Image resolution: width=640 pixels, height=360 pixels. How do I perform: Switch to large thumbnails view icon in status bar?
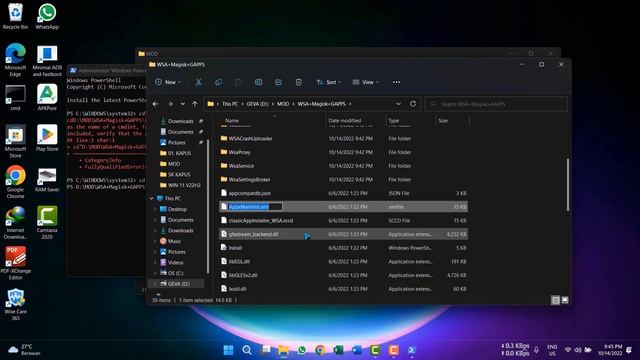(x=565, y=300)
